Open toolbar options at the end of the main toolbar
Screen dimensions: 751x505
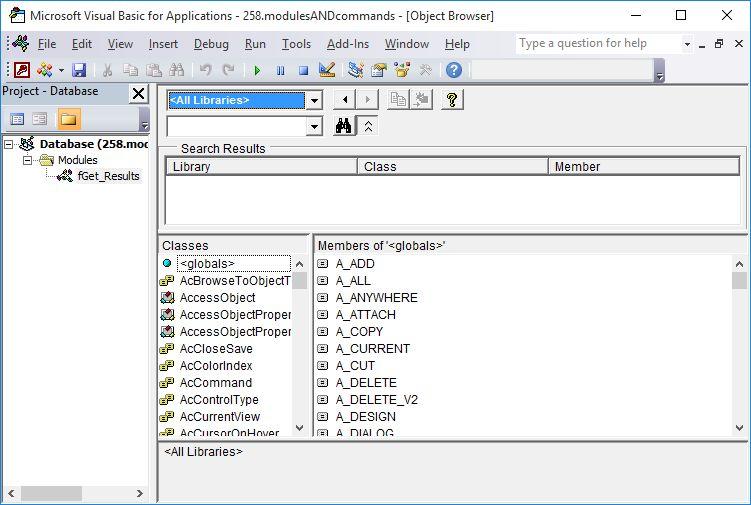[x=660, y=71]
